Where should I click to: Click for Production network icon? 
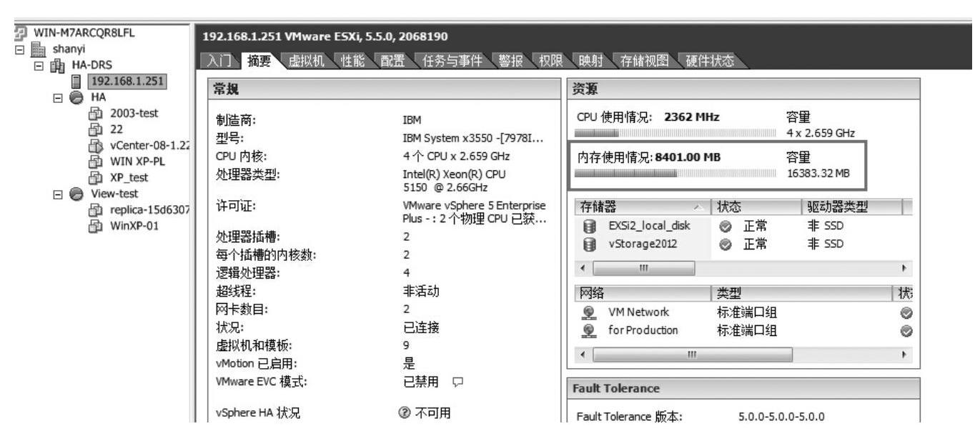(x=590, y=330)
